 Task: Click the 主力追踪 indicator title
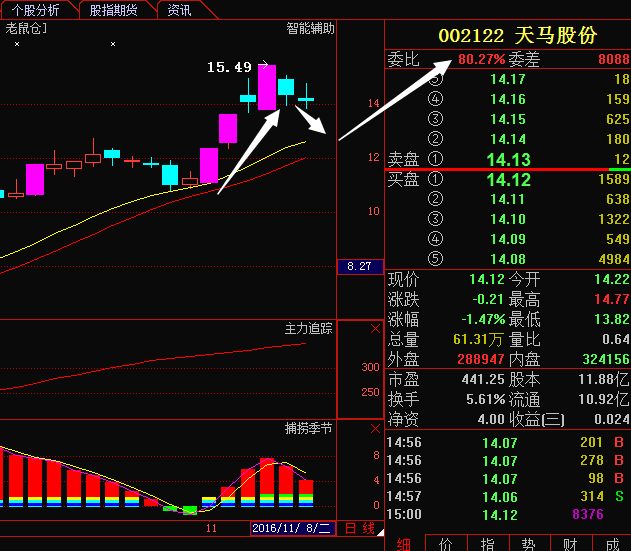point(310,328)
